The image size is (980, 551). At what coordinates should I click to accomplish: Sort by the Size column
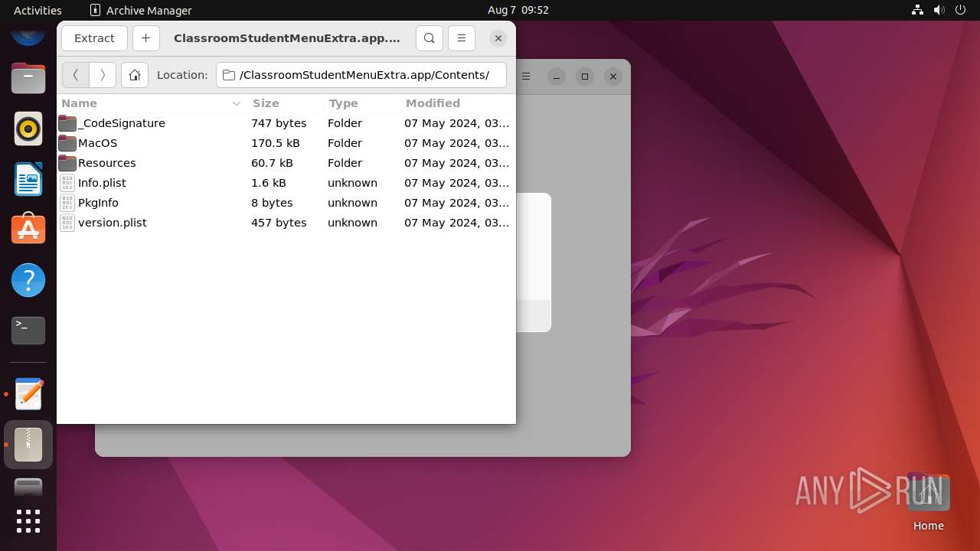click(x=285, y=103)
